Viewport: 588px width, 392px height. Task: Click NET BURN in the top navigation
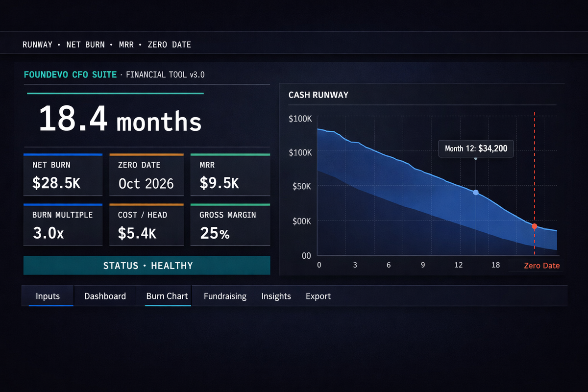tap(86, 44)
